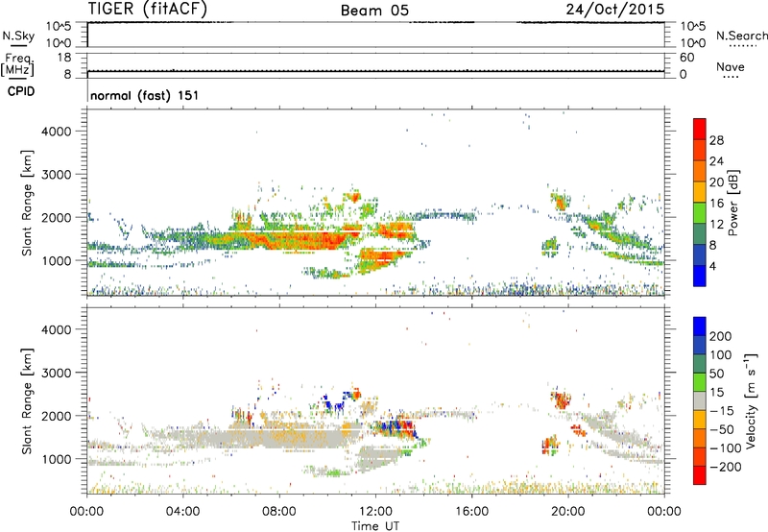Click the '16:00' time axis label
This screenshot has width=768, height=532.
471,512
